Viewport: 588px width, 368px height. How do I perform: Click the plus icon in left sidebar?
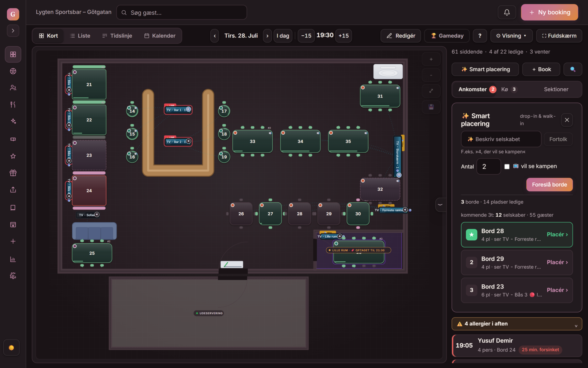click(x=13, y=241)
